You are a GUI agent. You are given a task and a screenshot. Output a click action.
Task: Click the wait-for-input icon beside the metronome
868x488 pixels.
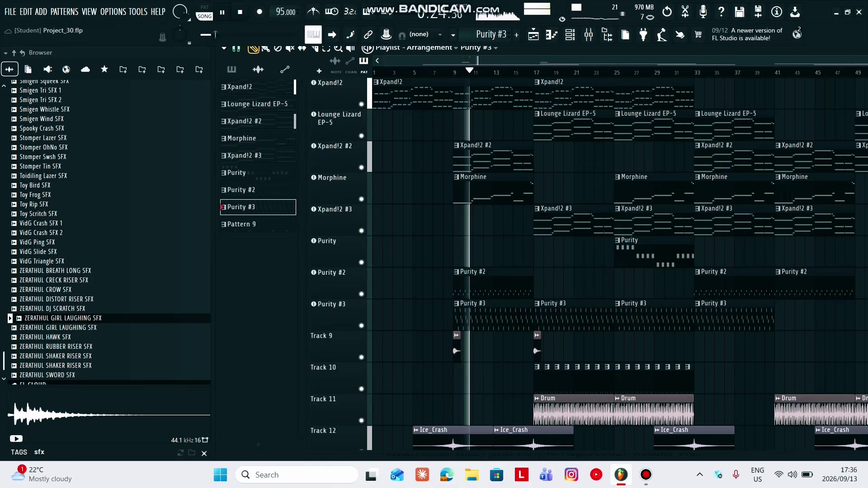tap(332, 12)
